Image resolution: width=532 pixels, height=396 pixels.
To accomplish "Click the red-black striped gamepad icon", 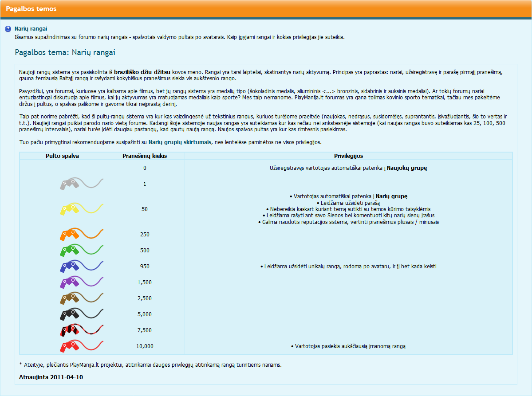I will [x=82, y=330].
